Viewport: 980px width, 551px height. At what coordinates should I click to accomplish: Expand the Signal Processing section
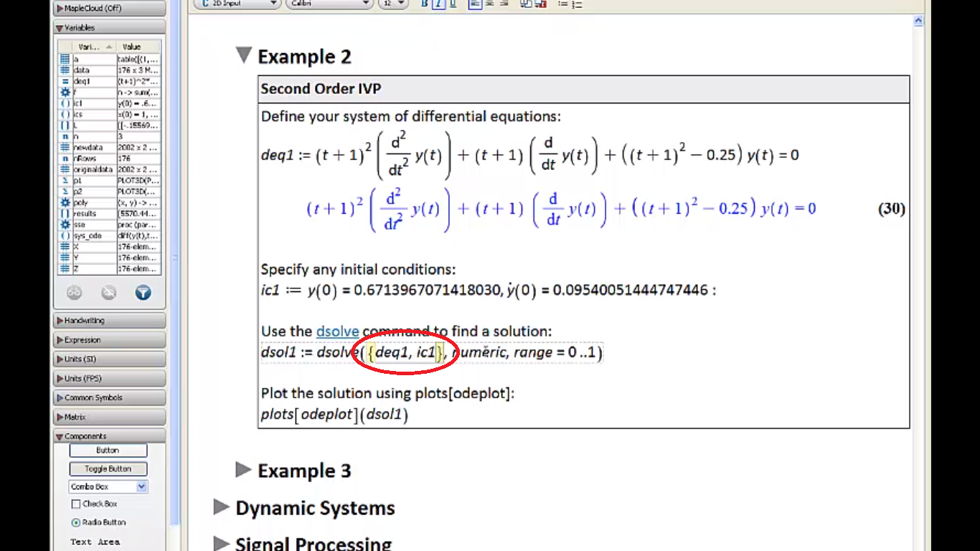(222, 544)
